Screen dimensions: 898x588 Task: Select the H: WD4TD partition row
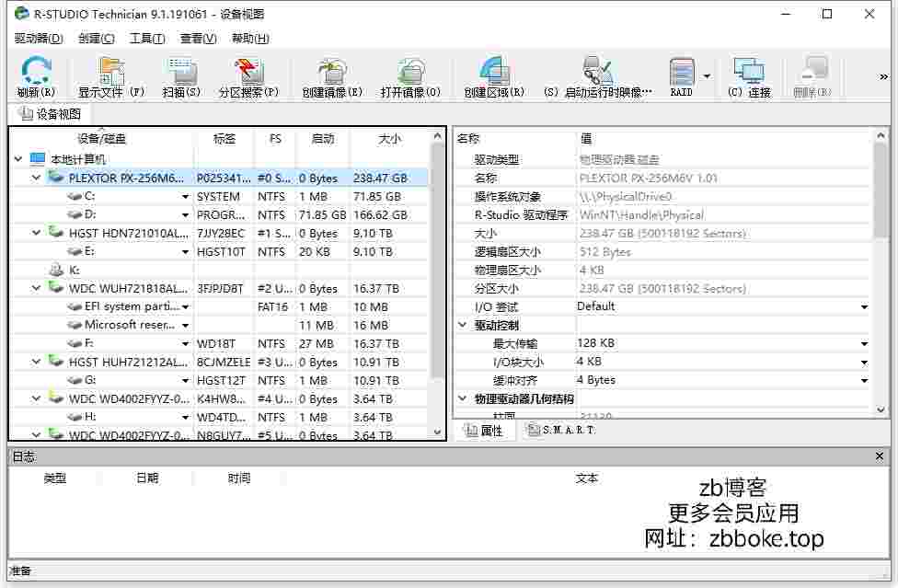pyautogui.click(x=220, y=417)
